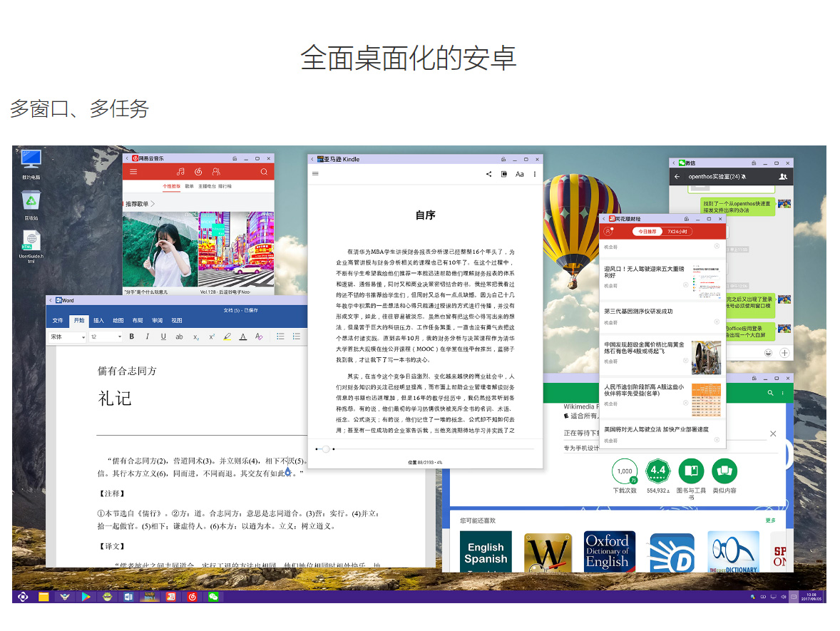The width and height of the screenshot is (840, 631).
Task: Open article 美国将对无人驾驶立法
Action: [x=656, y=430]
